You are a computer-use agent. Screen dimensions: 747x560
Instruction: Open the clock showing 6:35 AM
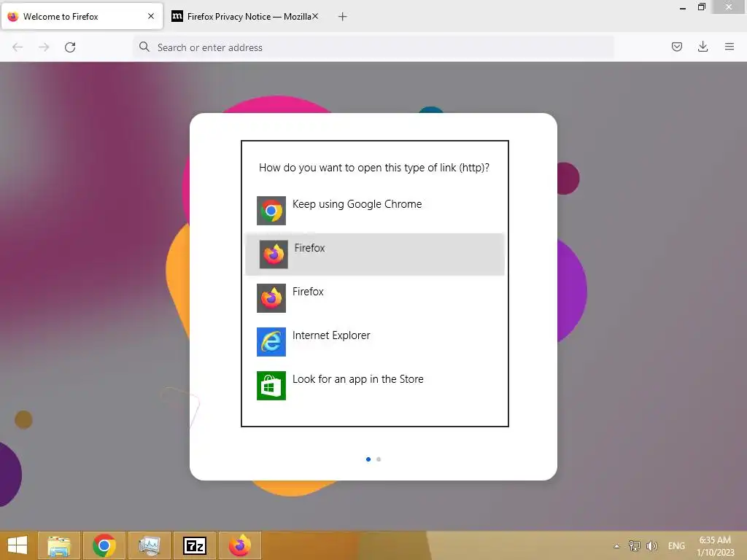716,546
